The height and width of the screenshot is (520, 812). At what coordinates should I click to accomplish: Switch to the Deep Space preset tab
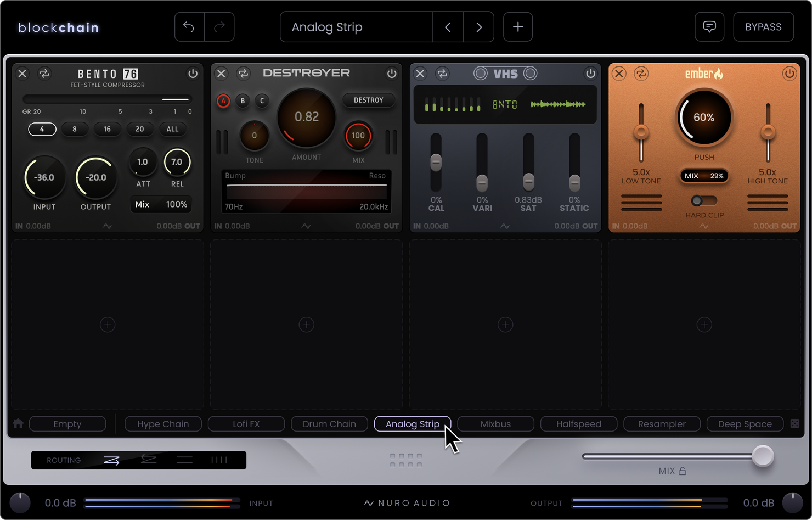[745, 424]
